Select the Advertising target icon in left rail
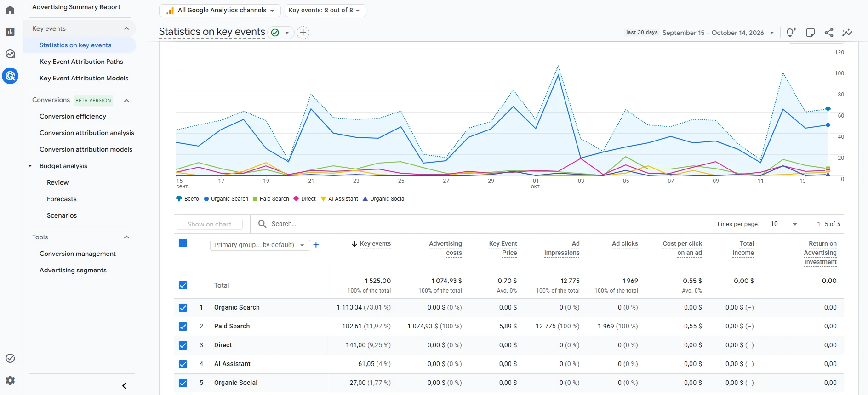Image resolution: width=868 pixels, height=395 pixels. 10,76
